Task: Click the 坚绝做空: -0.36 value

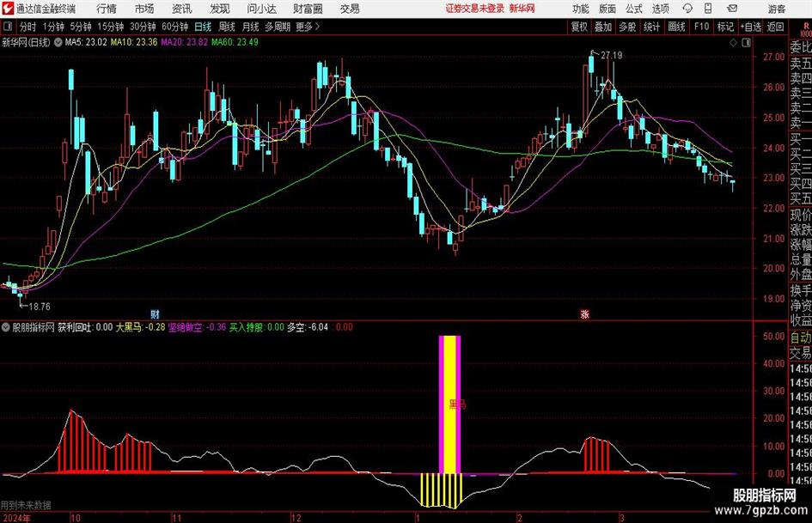Action: coord(198,327)
